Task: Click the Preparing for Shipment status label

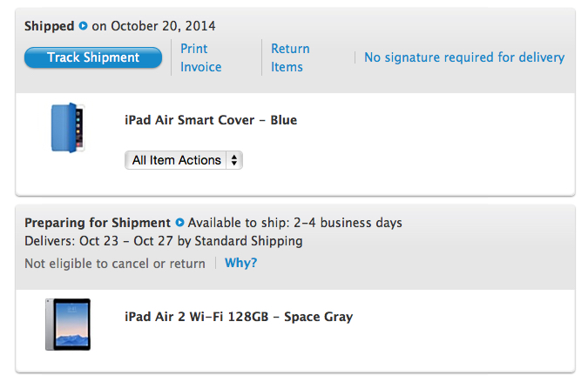Action: (x=98, y=223)
